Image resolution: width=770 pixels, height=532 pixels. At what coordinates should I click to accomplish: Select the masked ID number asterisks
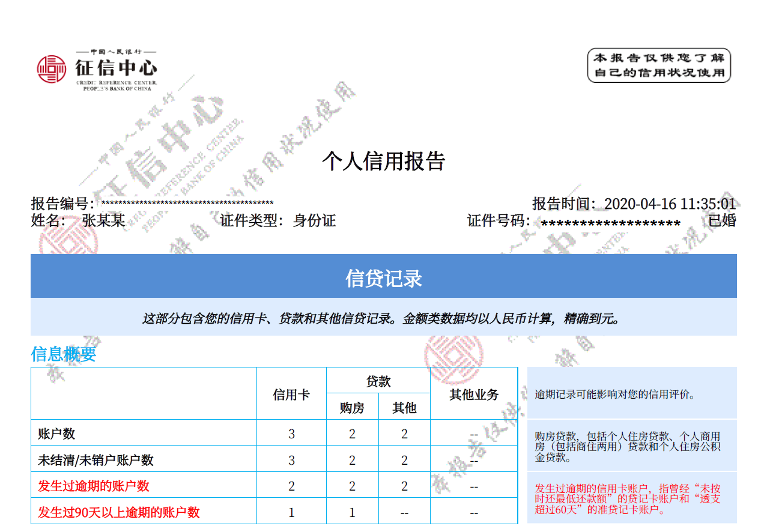tap(611, 223)
